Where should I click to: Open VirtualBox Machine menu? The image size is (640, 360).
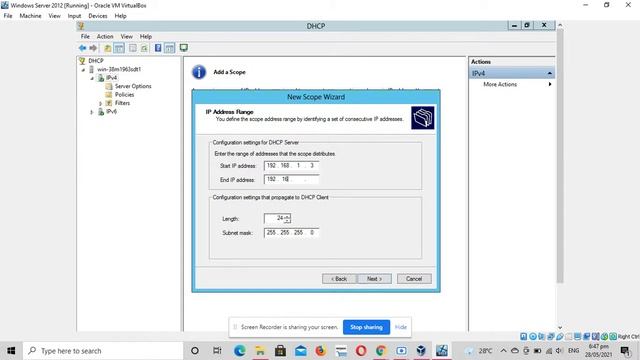point(31,16)
